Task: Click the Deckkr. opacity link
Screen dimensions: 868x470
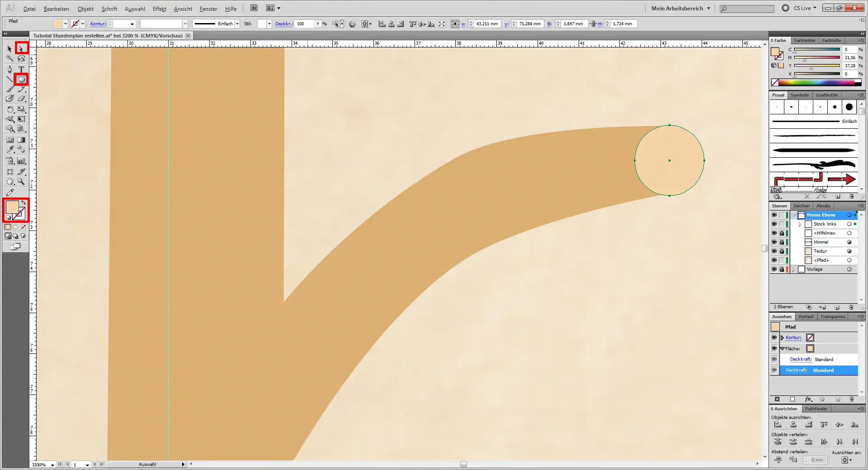Action: (283, 24)
